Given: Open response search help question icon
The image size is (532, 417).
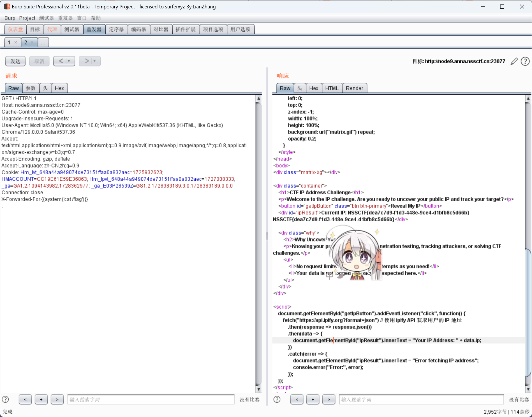Looking at the screenshot, I should (277, 399).
